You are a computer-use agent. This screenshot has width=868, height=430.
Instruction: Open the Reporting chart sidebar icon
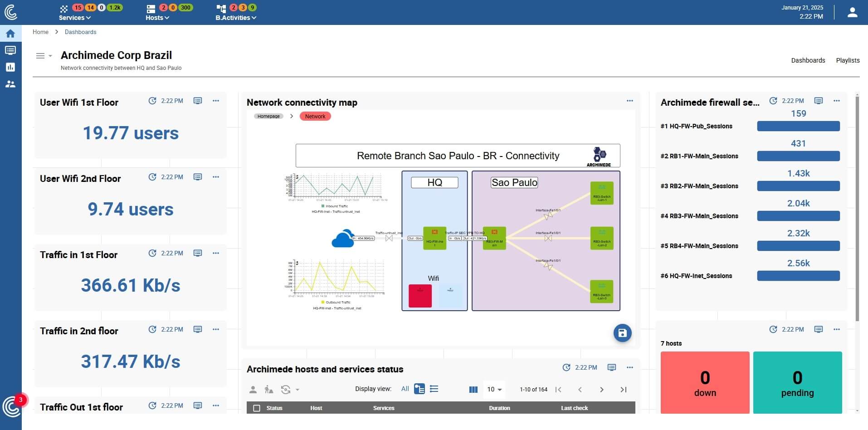[x=10, y=67]
